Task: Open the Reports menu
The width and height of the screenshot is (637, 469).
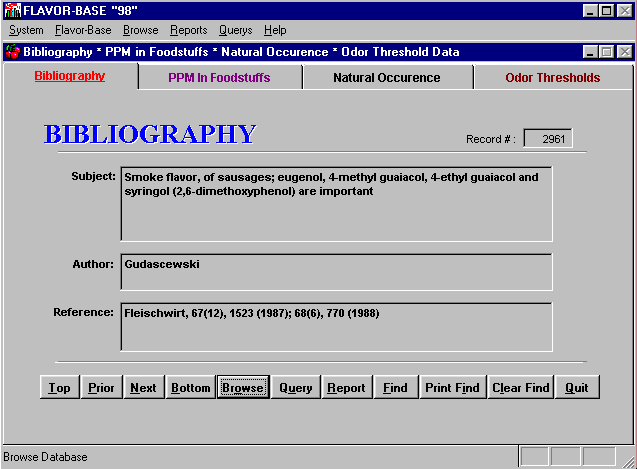Action: [188, 30]
